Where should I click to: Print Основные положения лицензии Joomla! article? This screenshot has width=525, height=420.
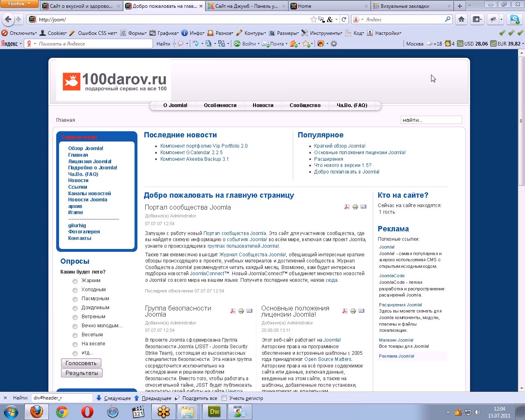pos(353,311)
